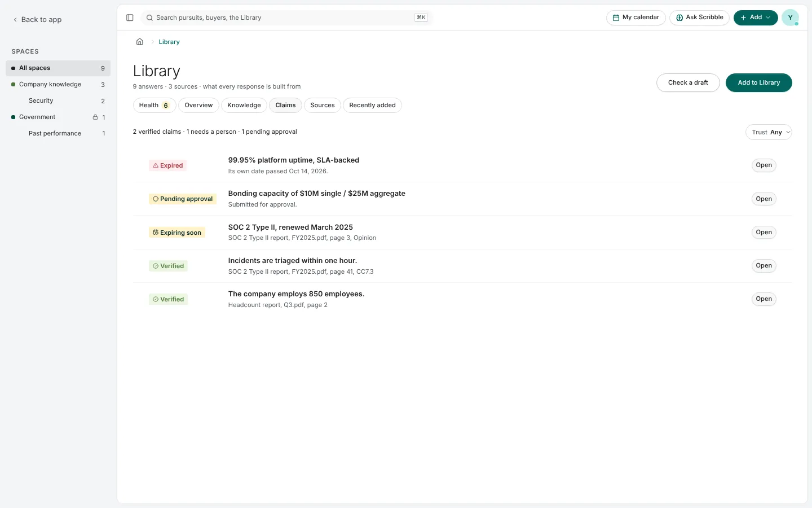The height and width of the screenshot is (508, 812).
Task: Toggle the sidebar panel icon
Action: point(130,17)
